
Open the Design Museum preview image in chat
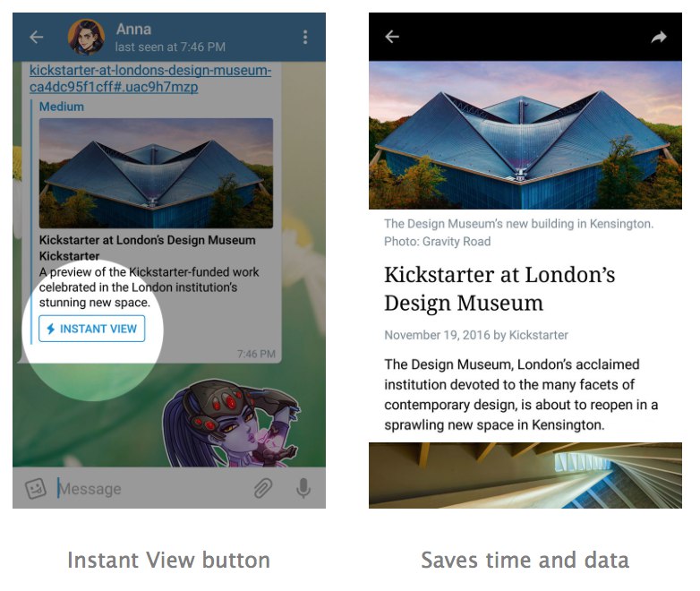(x=156, y=174)
